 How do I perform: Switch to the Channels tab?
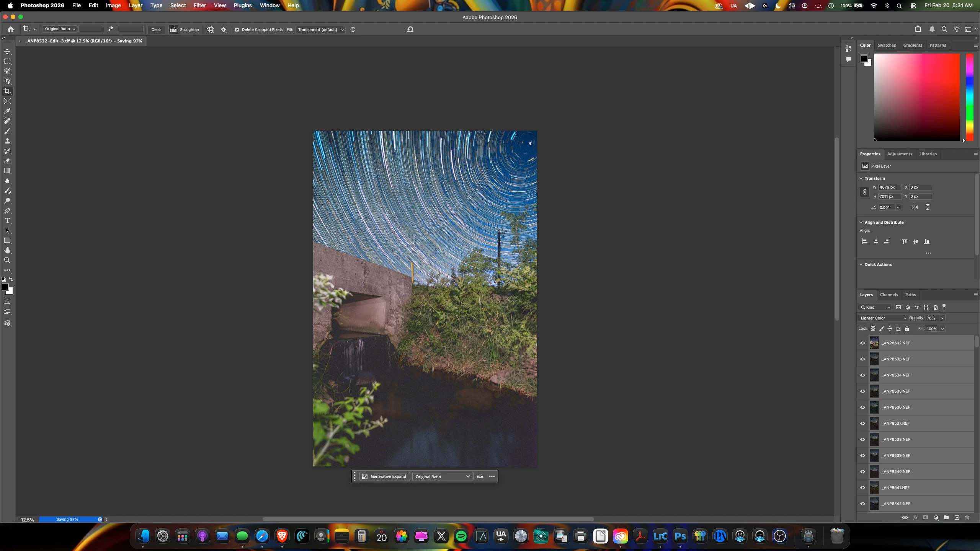(889, 295)
